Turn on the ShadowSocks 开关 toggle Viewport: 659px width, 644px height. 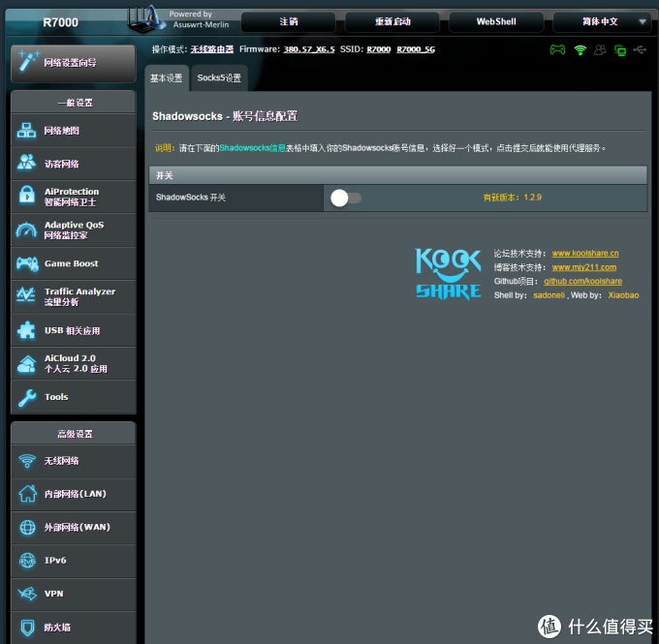[x=345, y=198]
